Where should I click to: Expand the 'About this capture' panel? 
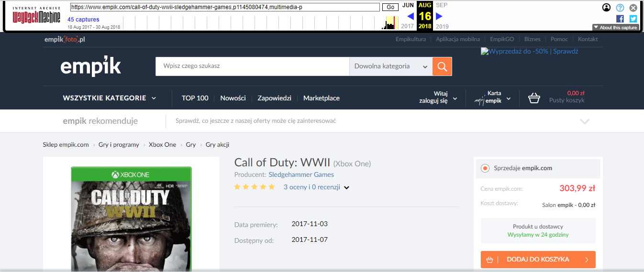click(x=615, y=27)
